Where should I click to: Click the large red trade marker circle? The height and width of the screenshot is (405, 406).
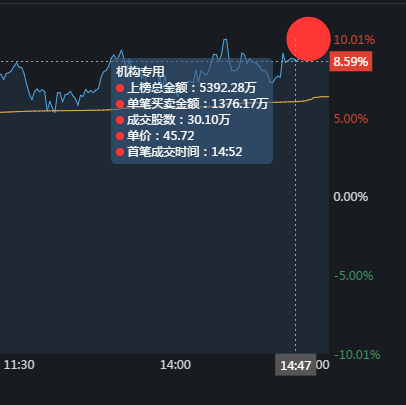tap(308, 39)
